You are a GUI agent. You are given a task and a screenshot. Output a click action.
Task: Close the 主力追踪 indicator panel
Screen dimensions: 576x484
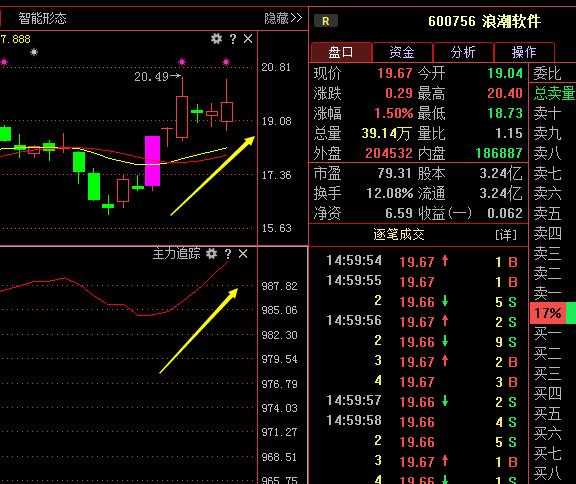tap(243, 253)
